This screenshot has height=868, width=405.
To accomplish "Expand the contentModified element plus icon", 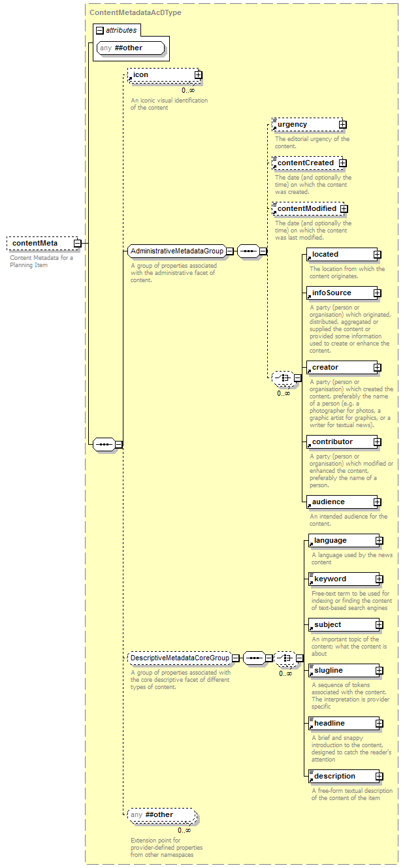I will 344,209.
